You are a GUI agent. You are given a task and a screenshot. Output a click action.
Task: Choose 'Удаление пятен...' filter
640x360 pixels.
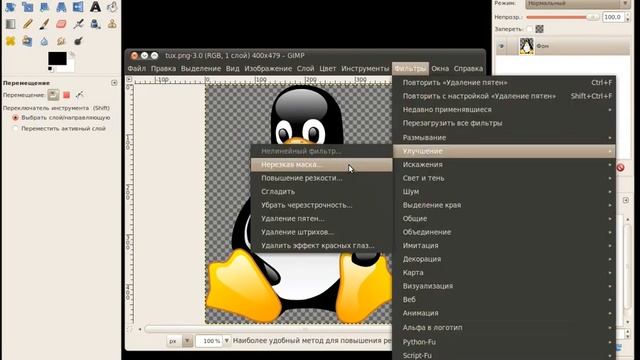321,218
